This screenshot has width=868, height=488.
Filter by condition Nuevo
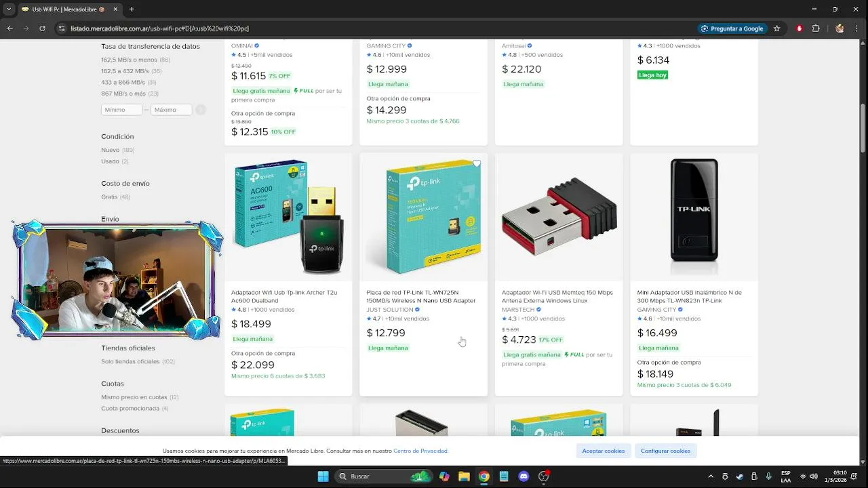pos(110,150)
